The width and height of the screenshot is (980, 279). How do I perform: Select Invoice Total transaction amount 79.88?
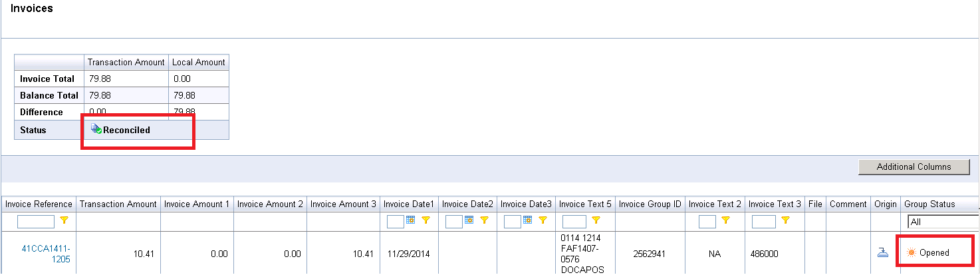[x=100, y=79]
